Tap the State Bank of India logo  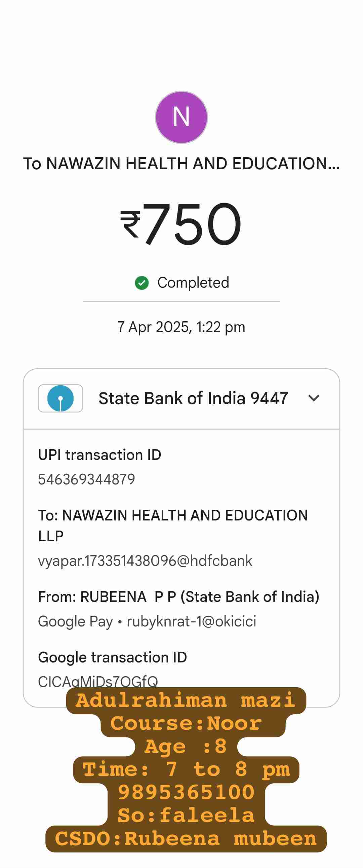[61, 398]
